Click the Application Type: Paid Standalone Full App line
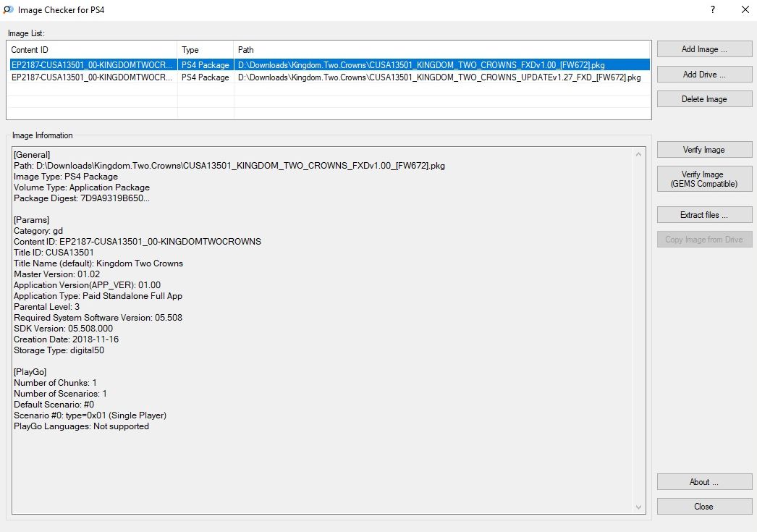This screenshot has width=757, height=532. 98,296
